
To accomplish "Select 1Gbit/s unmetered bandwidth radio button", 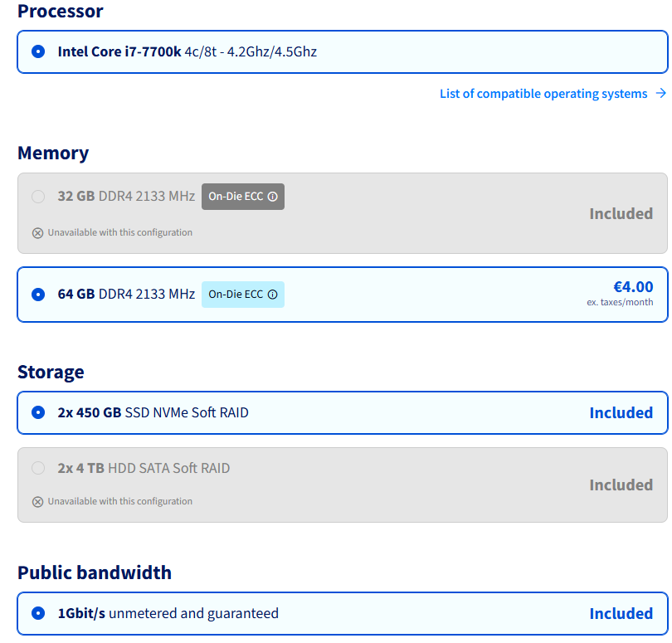I will [x=38, y=613].
